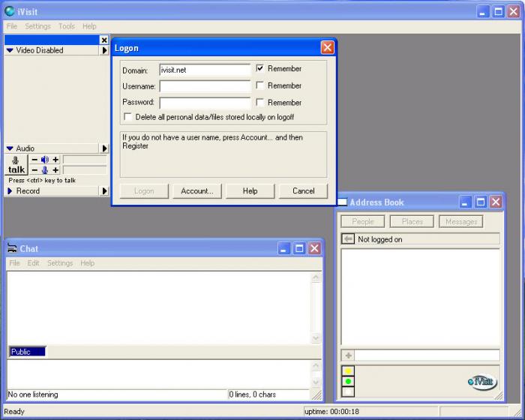Close the Logon dialog
The height and width of the screenshot is (420, 525).
click(x=327, y=47)
